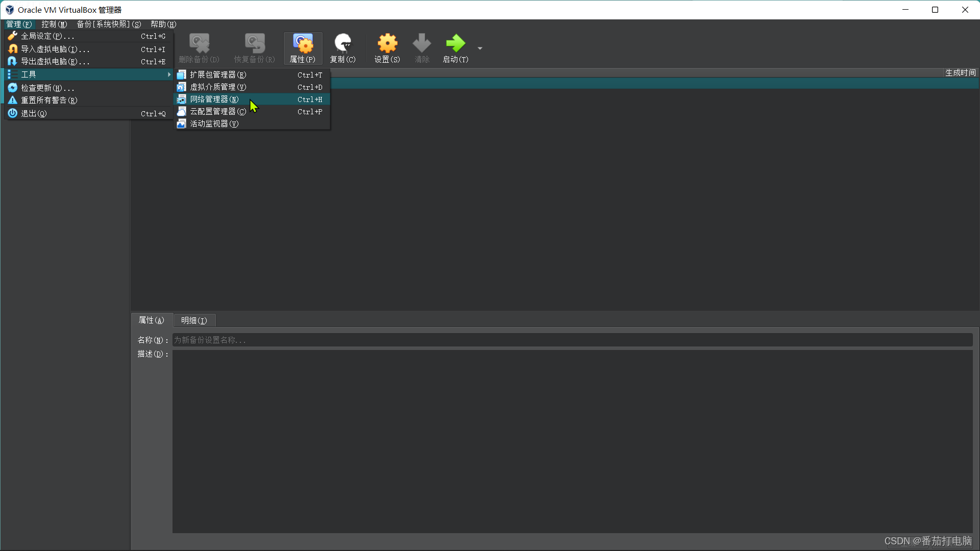Click the 复制 clone sheep icon
Image resolution: width=980 pixels, height=551 pixels.
pos(343,43)
